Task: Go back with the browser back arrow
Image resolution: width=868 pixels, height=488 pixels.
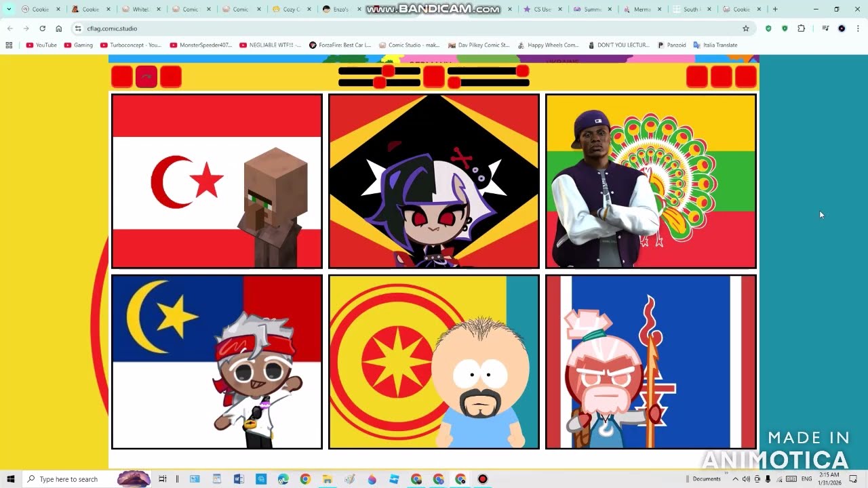Action: (9, 28)
